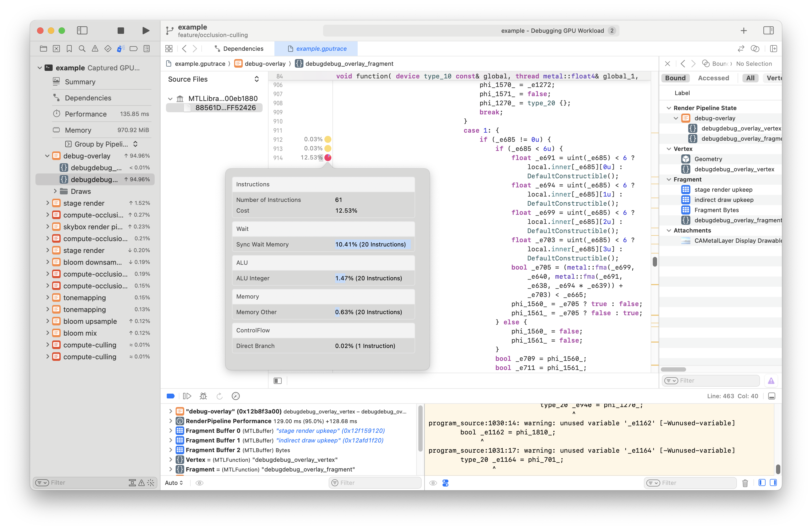The height and width of the screenshot is (530, 812).
Task: Click the yellow cost marker on line 912
Action: tap(328, 139)
